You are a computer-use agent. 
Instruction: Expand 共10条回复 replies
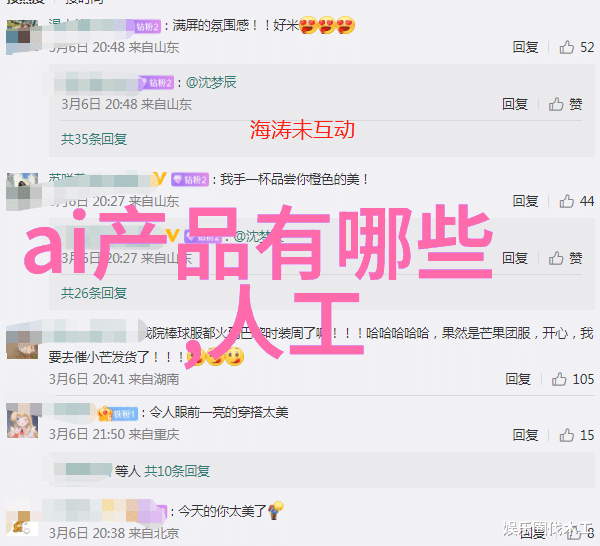tap(177, 471)
